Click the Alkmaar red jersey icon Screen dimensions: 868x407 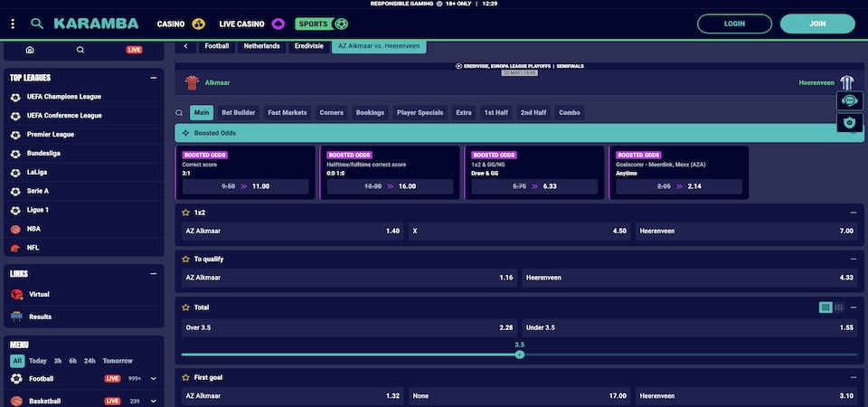[192, 83]
